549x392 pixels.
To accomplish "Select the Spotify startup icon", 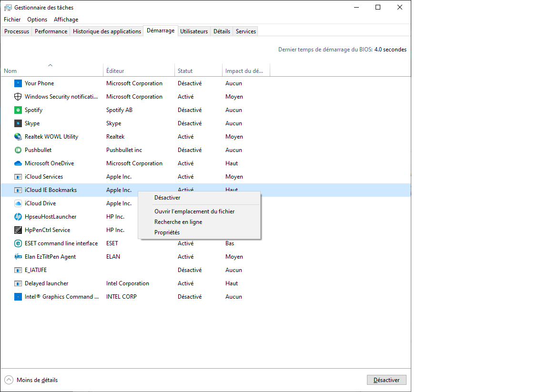I will 18,110.
